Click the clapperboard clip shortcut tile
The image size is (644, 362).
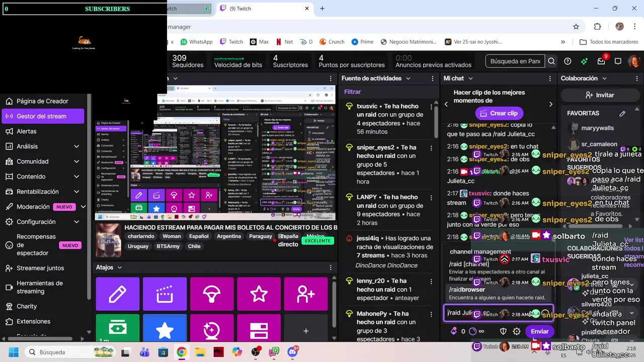tap(165, 294)
